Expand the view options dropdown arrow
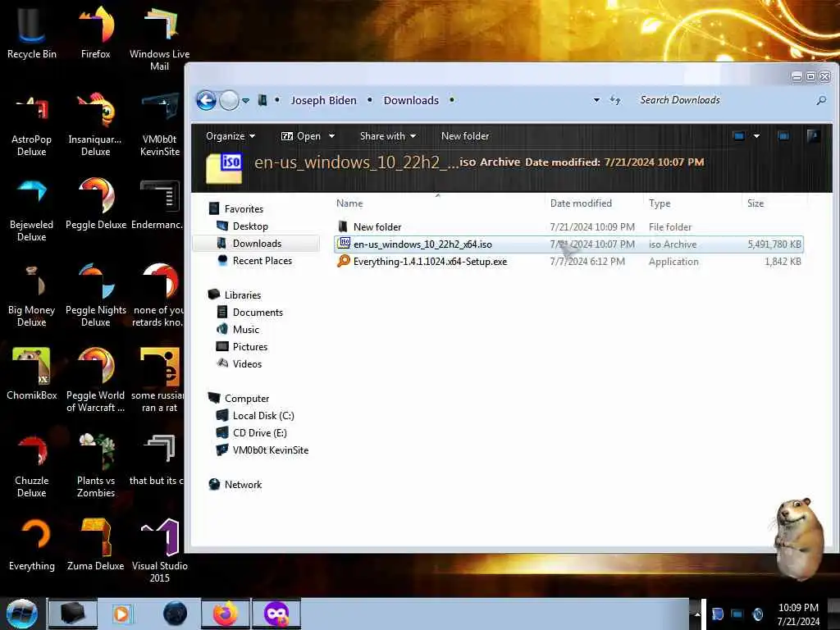Image resolution: width=840 pixels, height=630 pixels. click(x=756, y=136)
